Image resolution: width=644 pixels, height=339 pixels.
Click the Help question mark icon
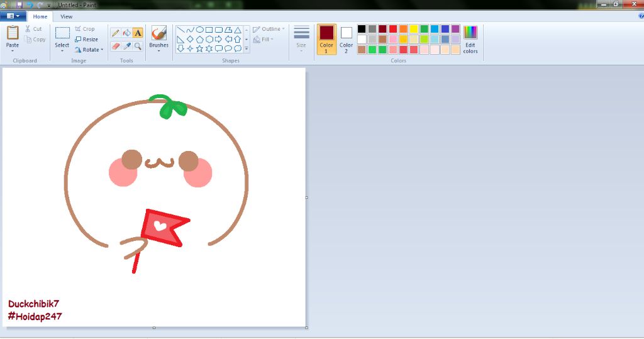pyautogui.click(x=641, y=16)
